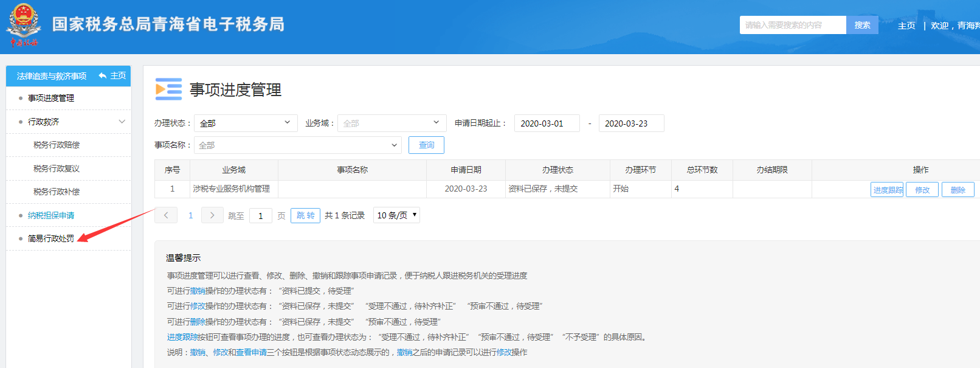Open 事项进度管理 in sidebar
Screen dimensions: 980x368
51,98
